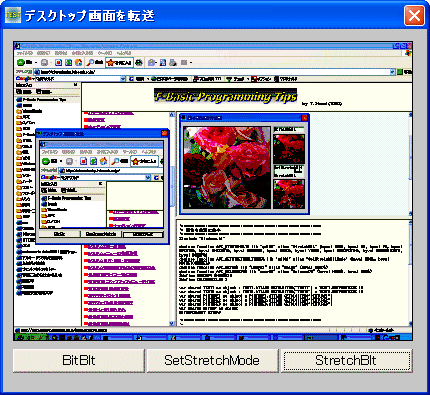Click the printer icon in browser toolbar
Image resolution: width=430 pixels, height=395 pixels.
click(172, 62)
